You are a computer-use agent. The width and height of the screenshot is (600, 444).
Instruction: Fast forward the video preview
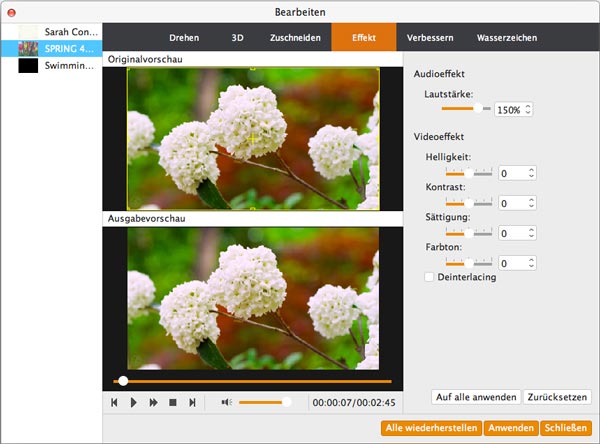(153, 402)
